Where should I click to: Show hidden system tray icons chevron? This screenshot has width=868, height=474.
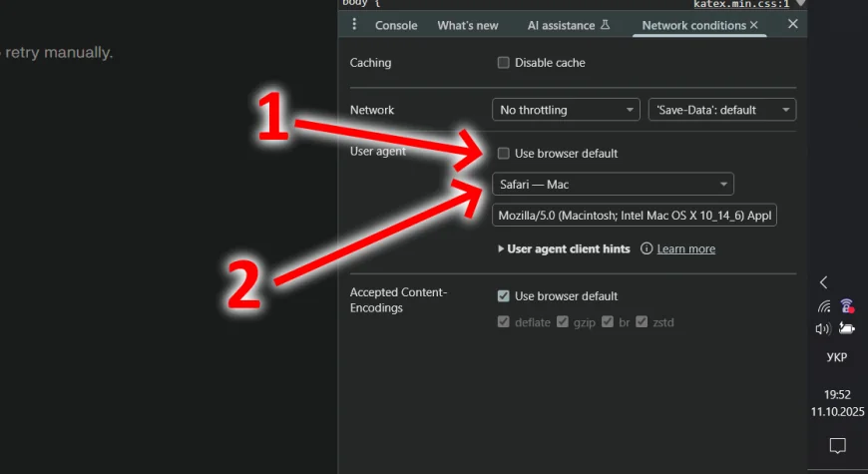(x=823, y=282)
